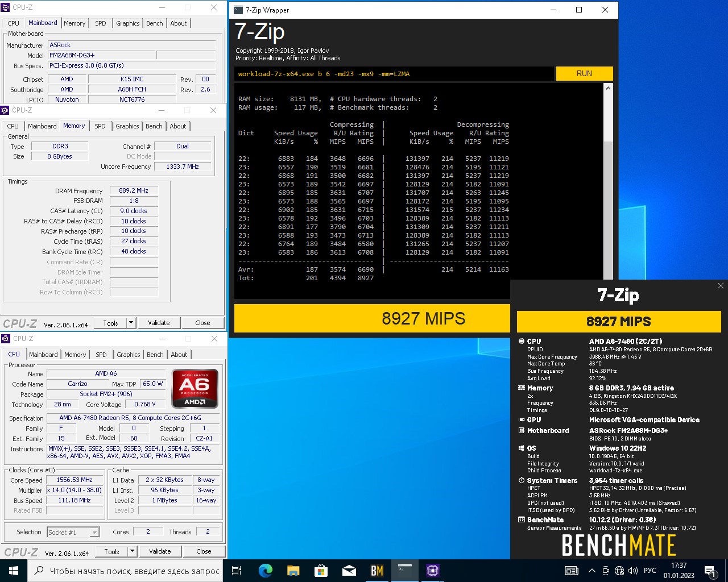Screen dimensions: 728x582
Task: Click Validate in the CPU tab CPU-Z window
Action: (x=160, y=551)
